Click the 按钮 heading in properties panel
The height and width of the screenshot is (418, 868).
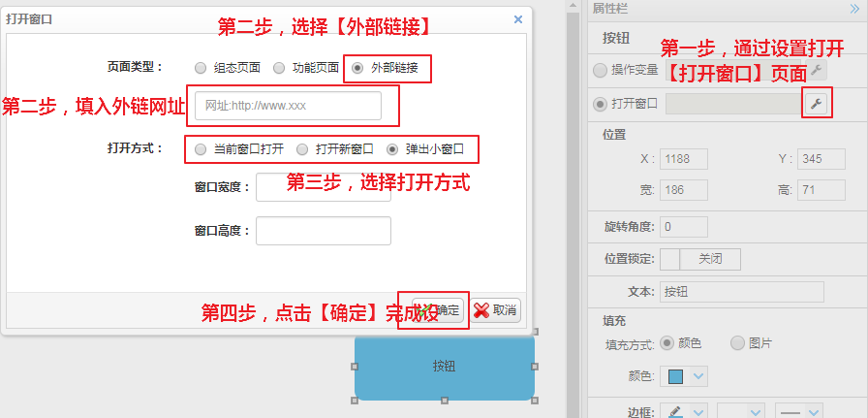pyautogui.click(x=616, y=38)
